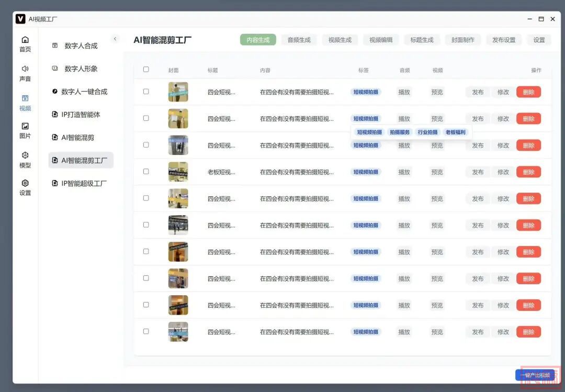Viewport: 565px width, 392px height.
Task: Toggle the select-all checkbox in table header
Action: click(x=146, y=70)
